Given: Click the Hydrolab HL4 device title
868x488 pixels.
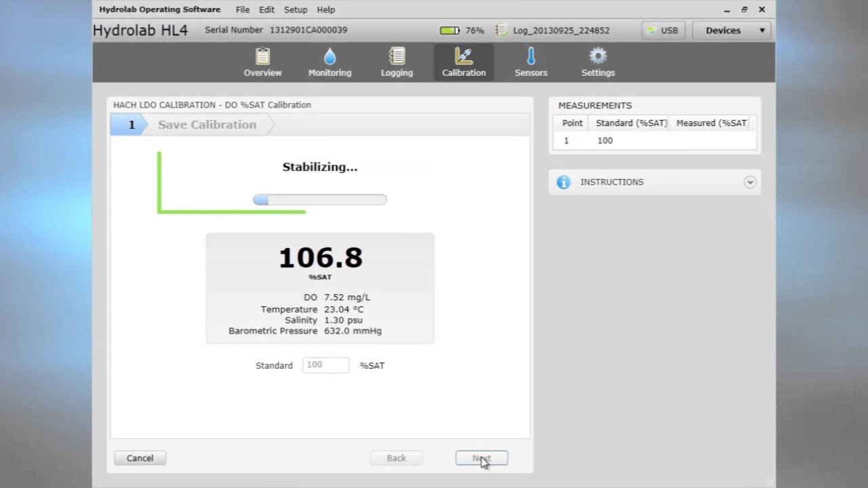Looking at the screenshot, I should [x=140, y=30].
